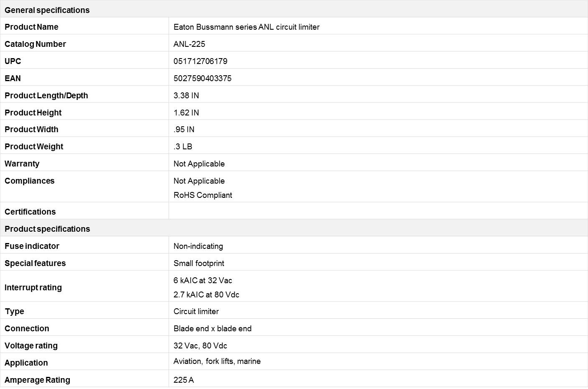Select 'Not Applicable' in the Warranty row
The width and height of the screenshot is (588, 389).
[x=199, y=164]
